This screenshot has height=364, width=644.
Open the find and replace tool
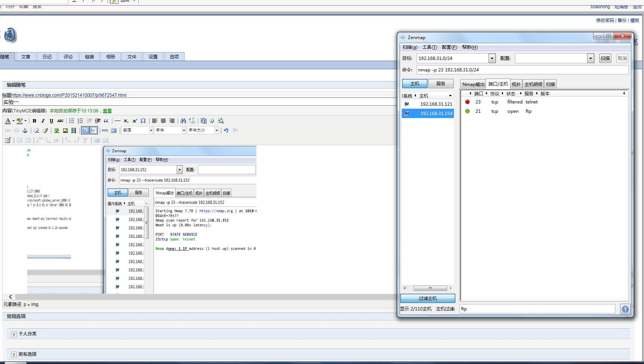point(192,121)
